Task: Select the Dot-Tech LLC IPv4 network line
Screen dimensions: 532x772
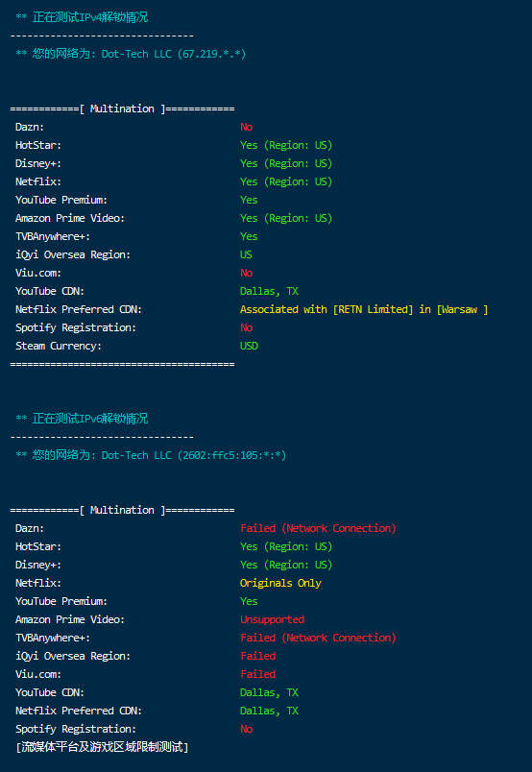Action: (131, 54)
